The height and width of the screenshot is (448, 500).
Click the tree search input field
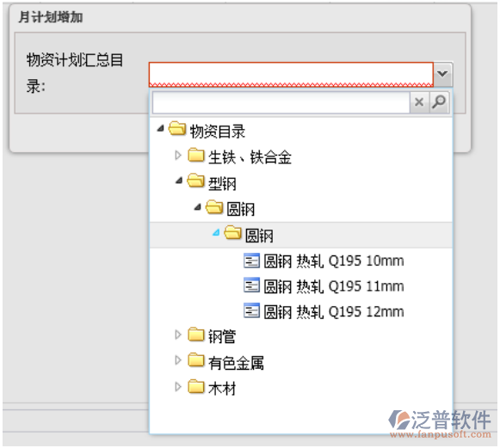click(x=281, y=102)
